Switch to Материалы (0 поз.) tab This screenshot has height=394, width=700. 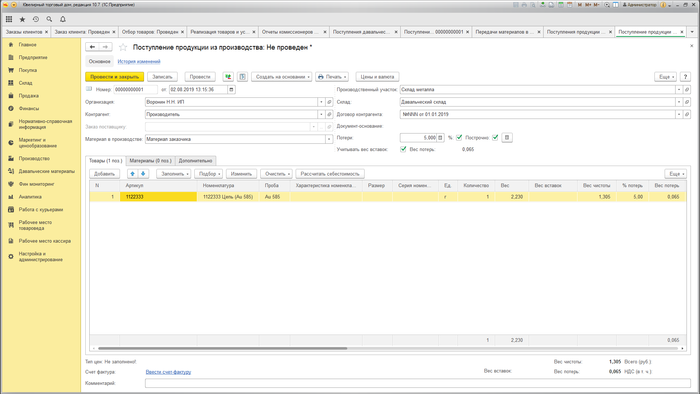pos(150,161)
